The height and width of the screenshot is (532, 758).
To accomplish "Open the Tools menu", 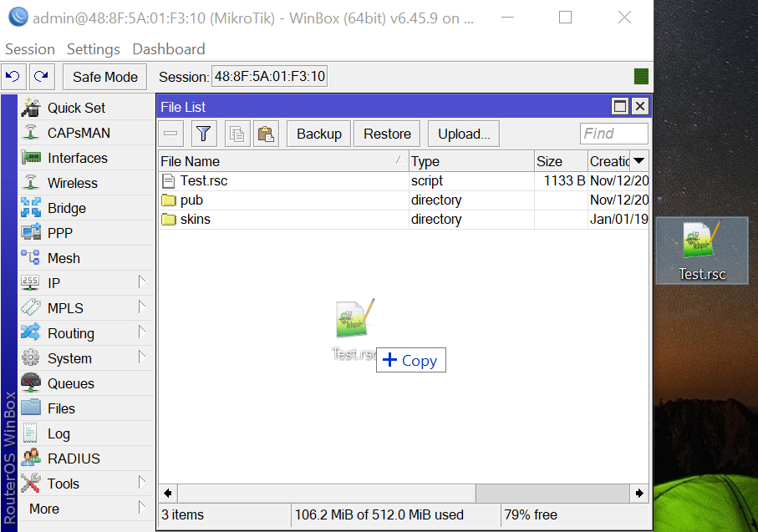I will [87, 484].
